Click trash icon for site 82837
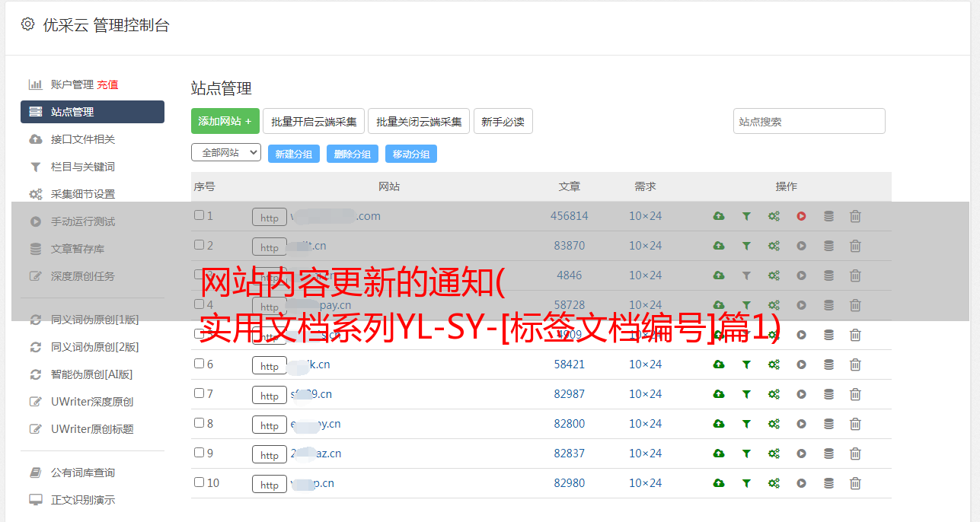The image size is (980, 522). pos(855,454)
